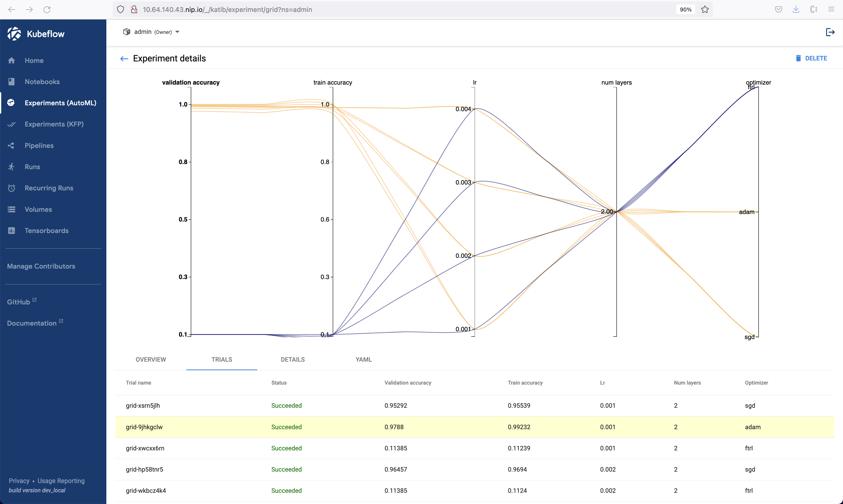Click the Runs running-figure icon
This screenshot has width=843, height=504.
click(11, 167)
